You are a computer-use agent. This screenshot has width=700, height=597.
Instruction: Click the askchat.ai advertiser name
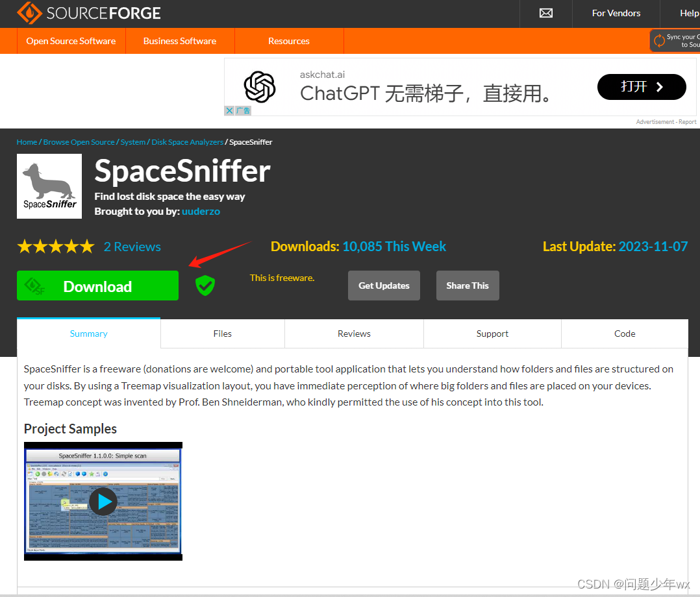322,75
